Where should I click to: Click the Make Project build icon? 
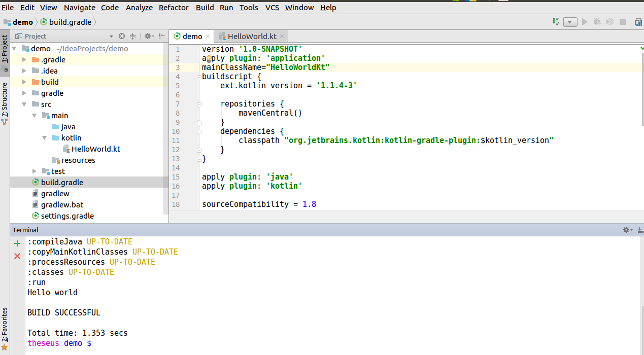[556, 22]
